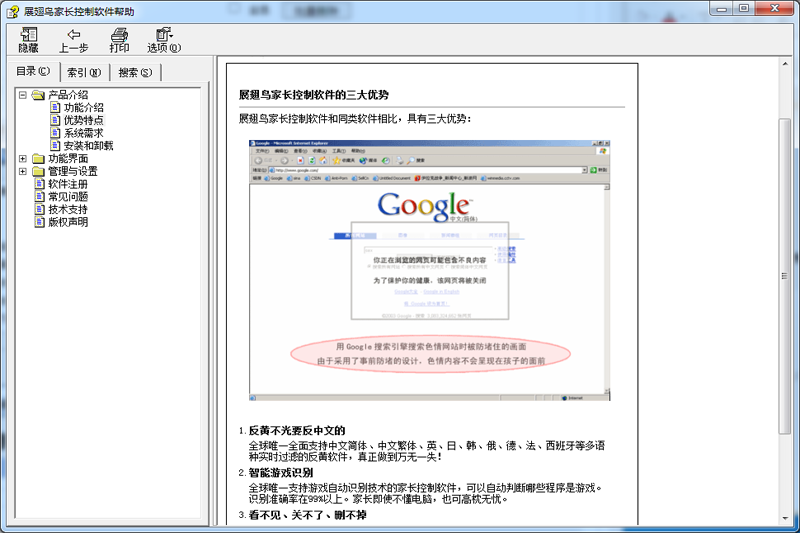This screenshot has height=533, width=800.
Task: Click the page icon beside 软件注册
Action: click(40, 184)
